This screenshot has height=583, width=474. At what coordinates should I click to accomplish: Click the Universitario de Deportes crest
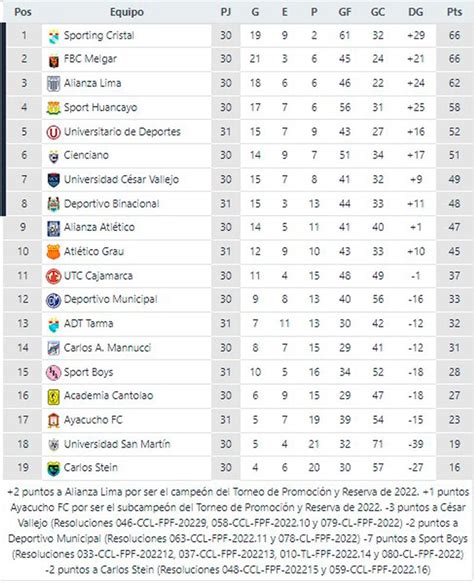pos(54,132)
